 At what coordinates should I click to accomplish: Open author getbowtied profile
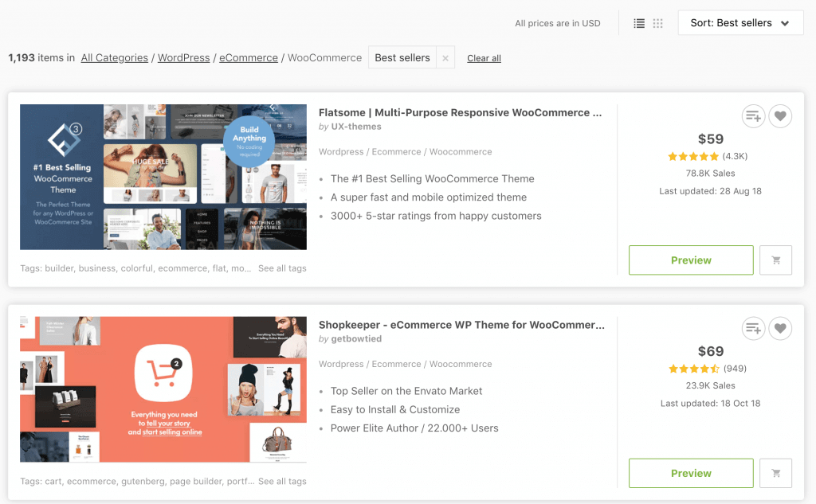(356, 338)
